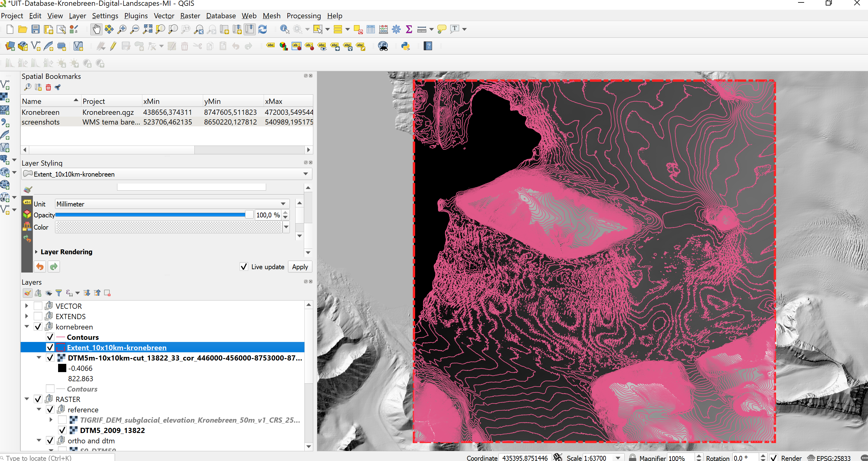The height and width of the screenshot is (461, 868).
Task: Click the Identify Features tool
Action: point(285,29)
